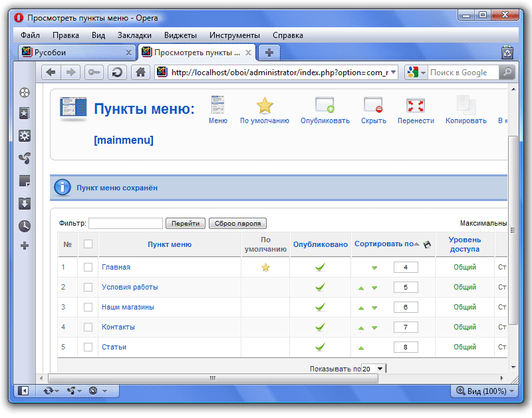Click the По умолчанию star icon
This screenshot has height=418, width=532.
click(265, 105)
